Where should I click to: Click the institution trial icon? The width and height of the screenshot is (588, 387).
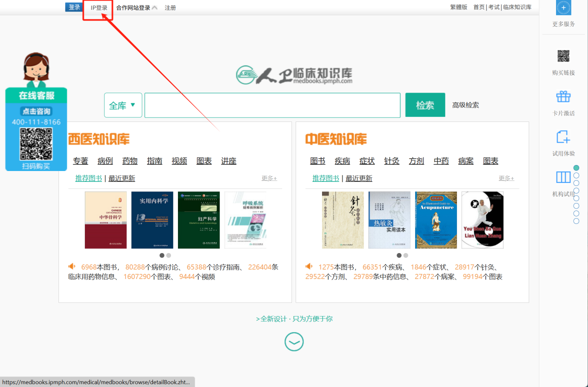pos(563,178)
